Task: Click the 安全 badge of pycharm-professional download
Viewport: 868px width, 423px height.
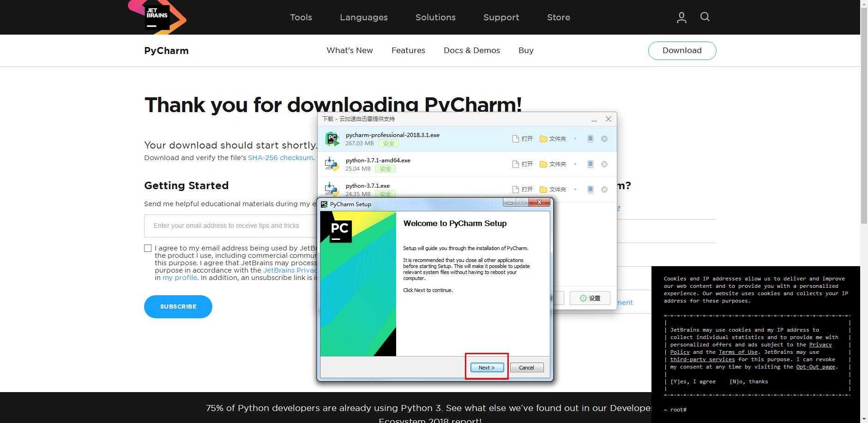Action: point(389,143)
